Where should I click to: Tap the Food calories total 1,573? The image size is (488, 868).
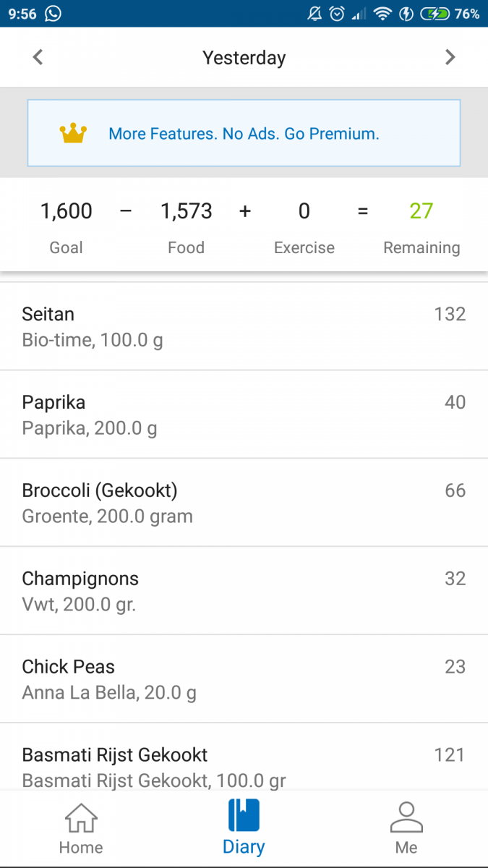[x=186, y=210]
